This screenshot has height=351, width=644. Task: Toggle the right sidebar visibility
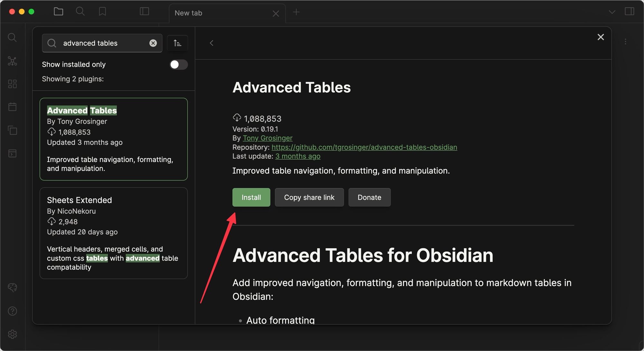[x=629, y=11]
